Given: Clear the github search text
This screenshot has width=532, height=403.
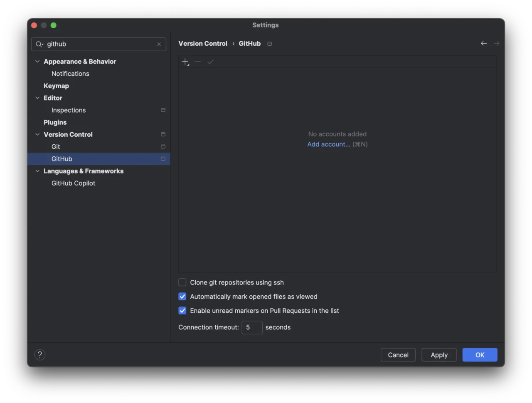Looking at the screenshot, I should tap(159, 44).
